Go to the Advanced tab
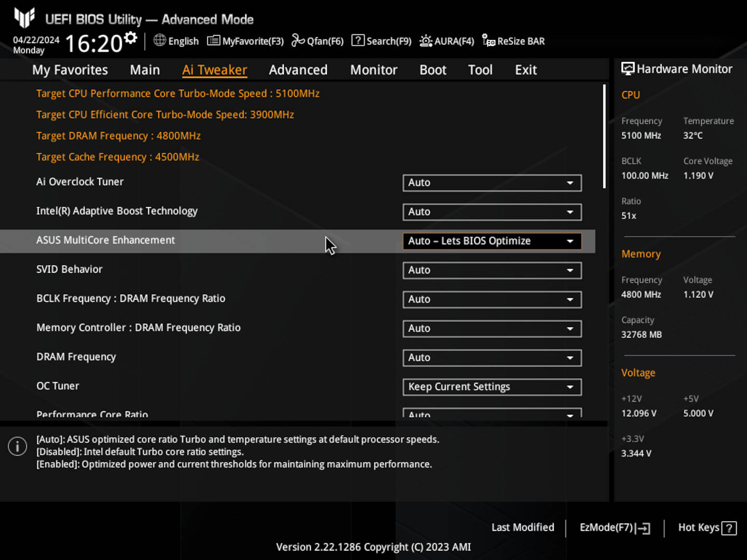747x560 pixels. (298, 70)
